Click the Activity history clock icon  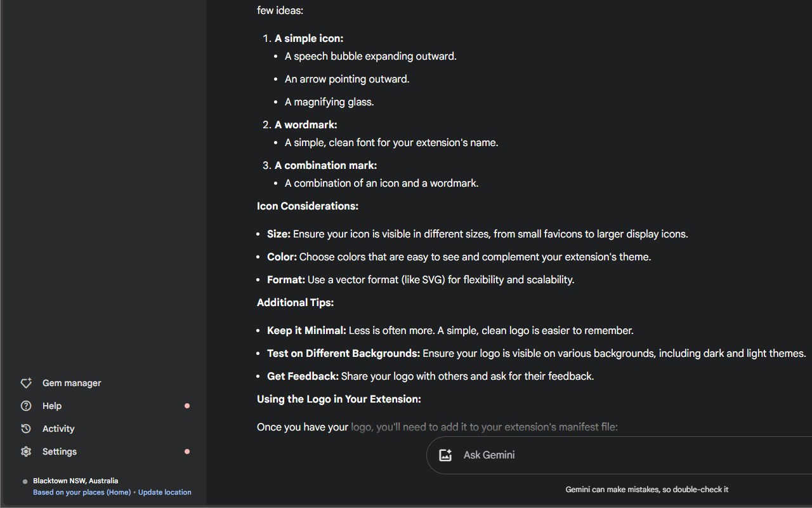26,429
